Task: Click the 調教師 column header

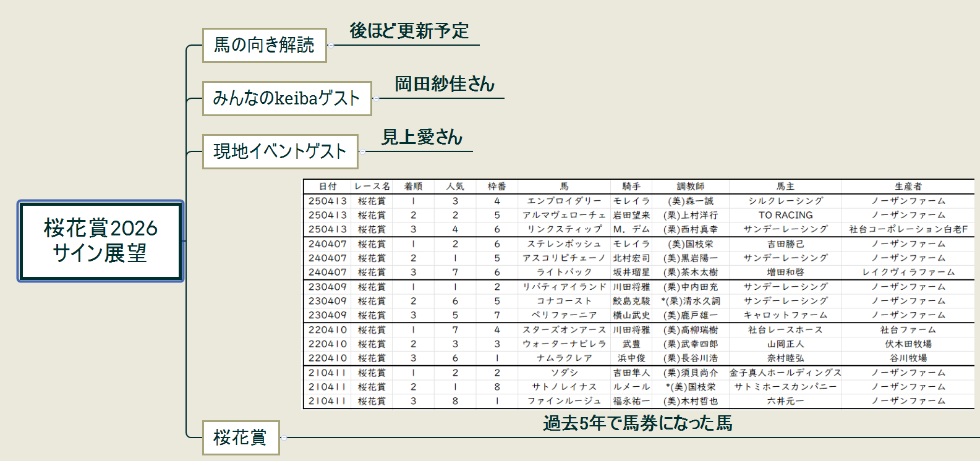Action: coord(690,187)
